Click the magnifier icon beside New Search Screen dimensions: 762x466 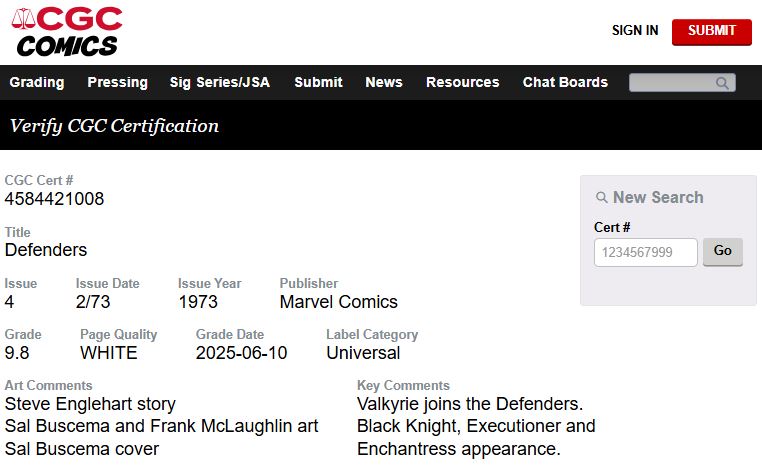(x=601, y=198)
